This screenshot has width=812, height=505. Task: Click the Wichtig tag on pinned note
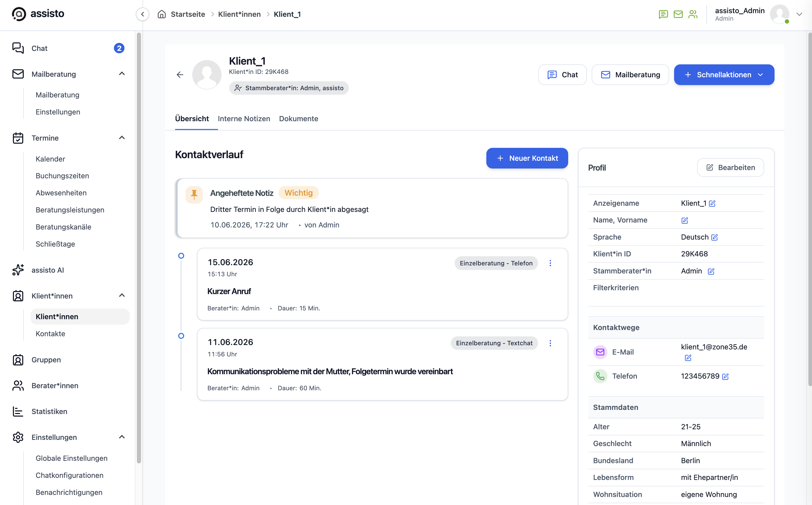[298, 193]
